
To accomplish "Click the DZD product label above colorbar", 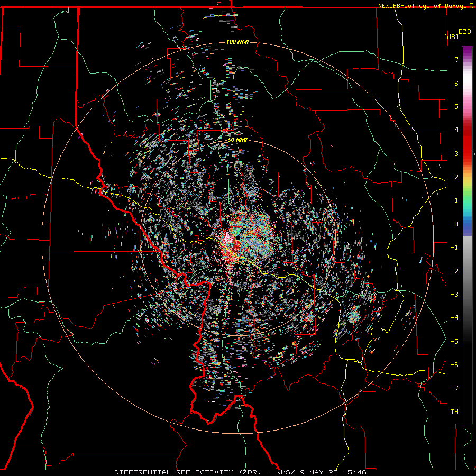I will [x=464, y=32].
